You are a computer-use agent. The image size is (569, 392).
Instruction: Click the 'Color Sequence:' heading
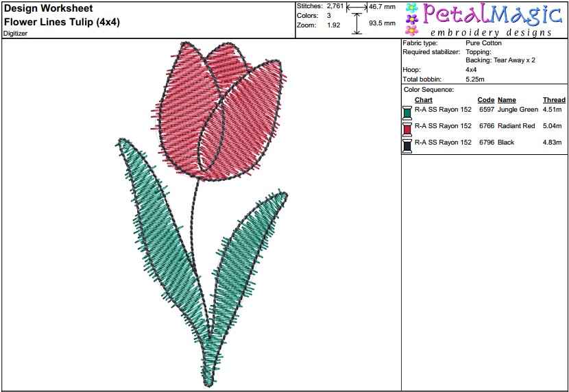pos(428,90)
